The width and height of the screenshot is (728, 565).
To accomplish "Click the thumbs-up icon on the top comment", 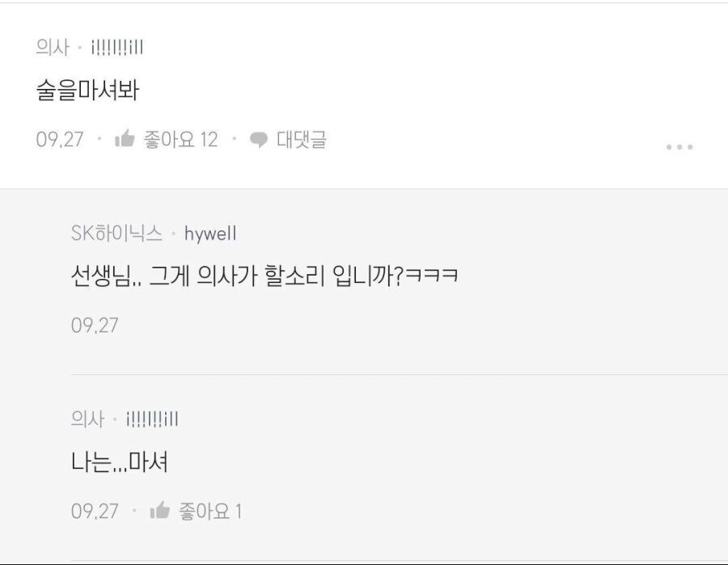I will pyautogui.click(x=125, y=138).
